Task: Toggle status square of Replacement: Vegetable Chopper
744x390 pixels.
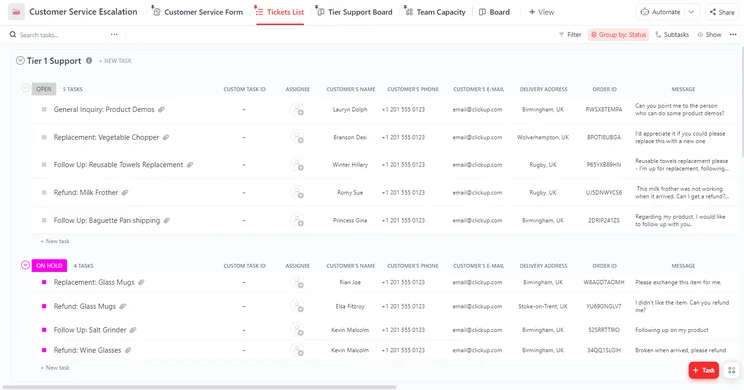Action: 44,137
